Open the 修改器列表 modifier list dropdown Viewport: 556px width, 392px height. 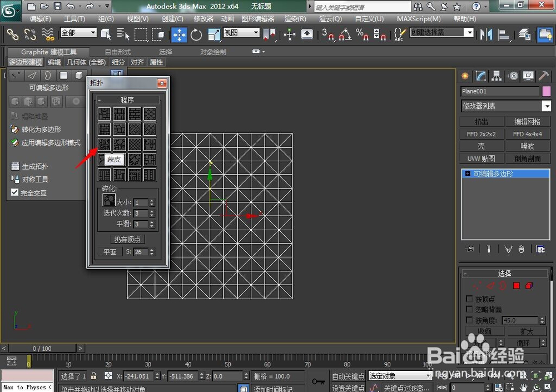click(505, 106)
